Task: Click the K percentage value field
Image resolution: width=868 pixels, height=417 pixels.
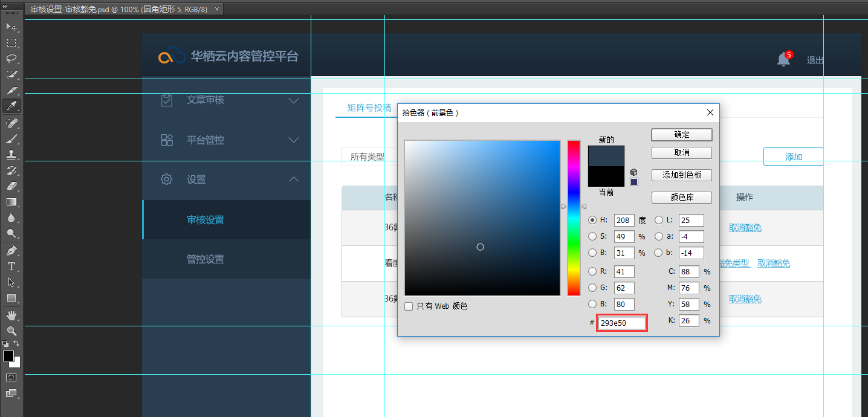Action: 688,321
